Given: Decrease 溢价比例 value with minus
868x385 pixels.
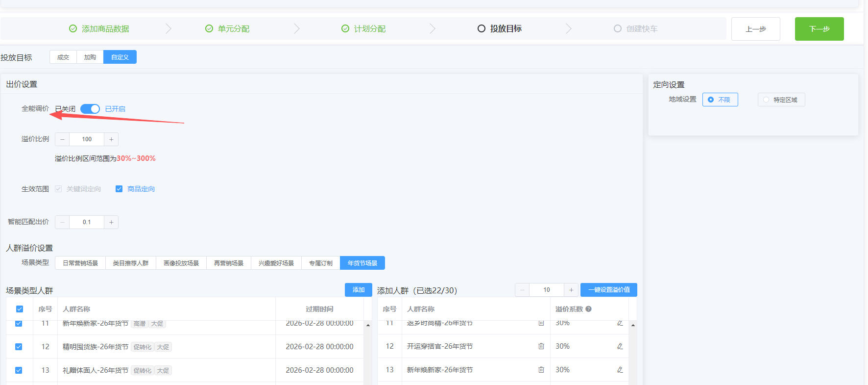Looking at the screenshot, I should pos(62,139).
